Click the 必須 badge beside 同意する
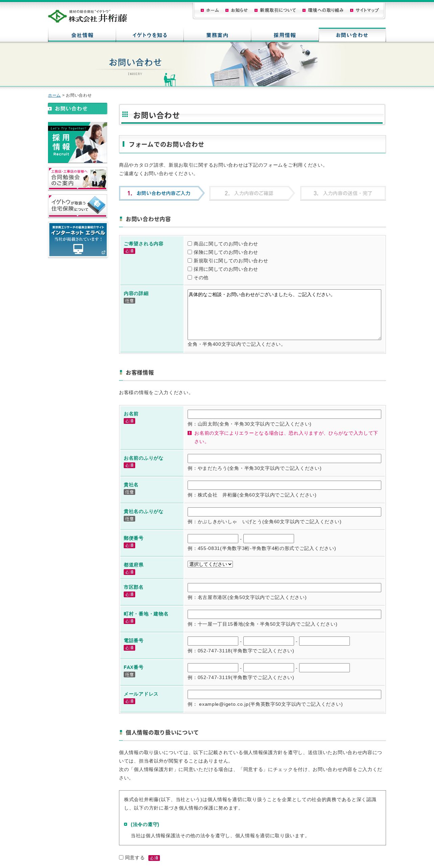The width and height of the screenshot is (434, 868). point(154,858)
